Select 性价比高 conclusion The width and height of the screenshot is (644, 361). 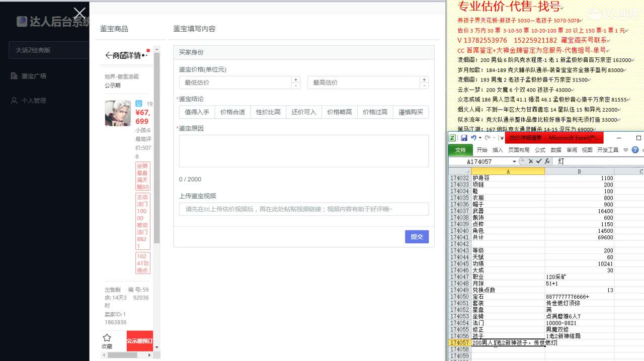[x=268, y=112]
